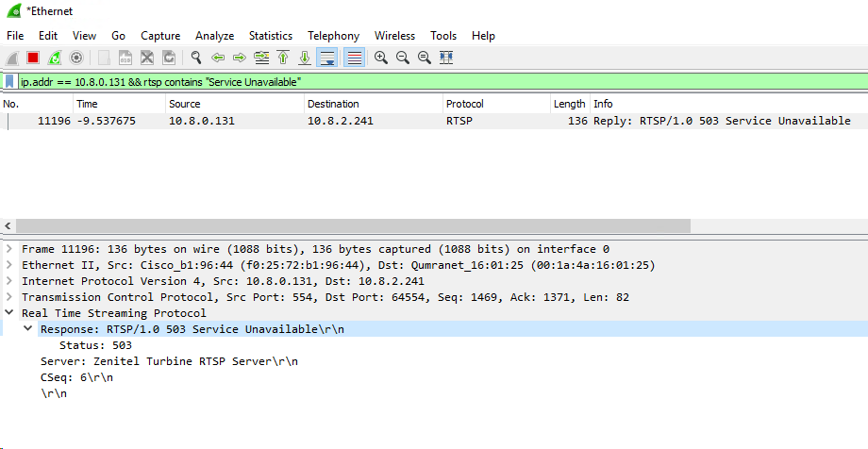Click the Start capture shark fin icon
This screenshot has height=449, width=868.
pos(12,58)
